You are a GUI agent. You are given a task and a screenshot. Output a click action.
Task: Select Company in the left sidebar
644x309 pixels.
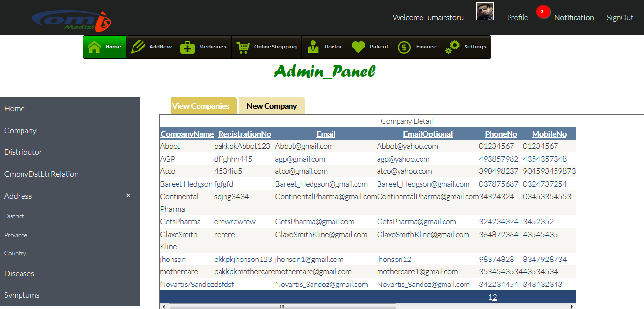click(21, 131)
